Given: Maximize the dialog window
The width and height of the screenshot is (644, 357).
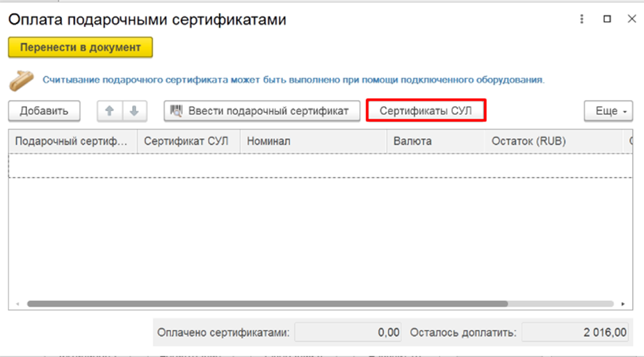Looking at the screenshot, I should [607, 19].
